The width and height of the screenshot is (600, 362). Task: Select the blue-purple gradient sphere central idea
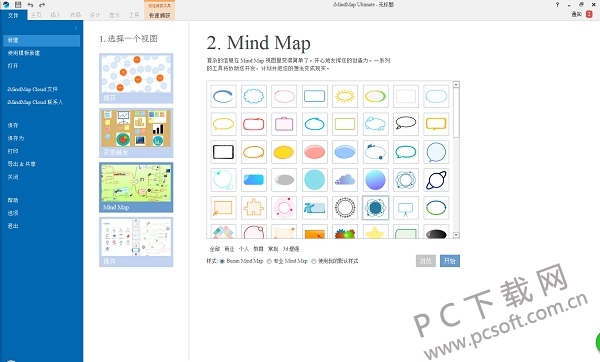coord(375,180)
